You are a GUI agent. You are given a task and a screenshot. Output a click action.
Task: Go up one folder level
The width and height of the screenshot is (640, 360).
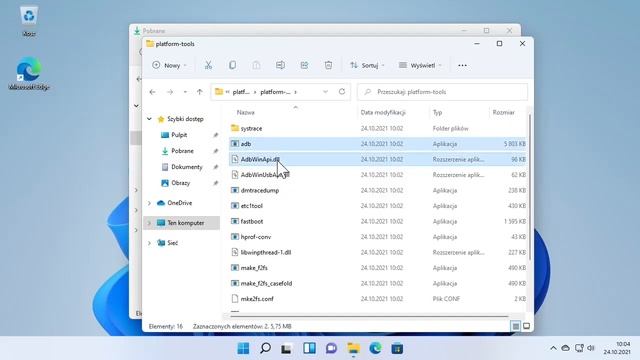coord(200,92)
